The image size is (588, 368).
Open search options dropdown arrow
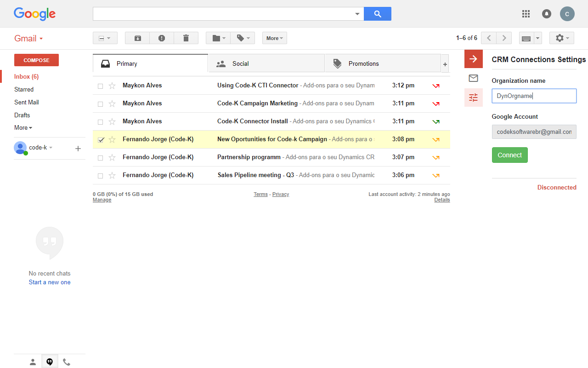(x=357, y=14)
